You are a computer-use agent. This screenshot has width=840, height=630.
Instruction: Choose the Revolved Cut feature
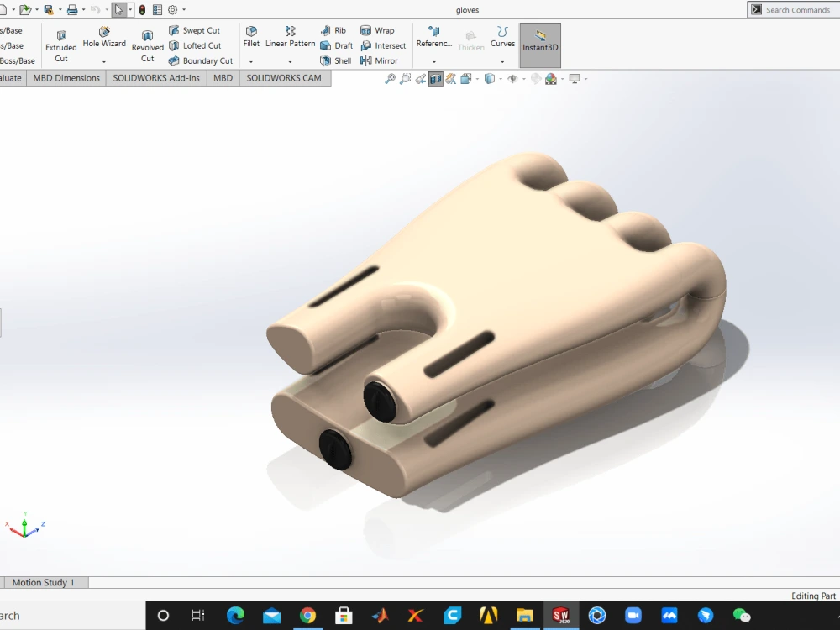tap(147, 46)
